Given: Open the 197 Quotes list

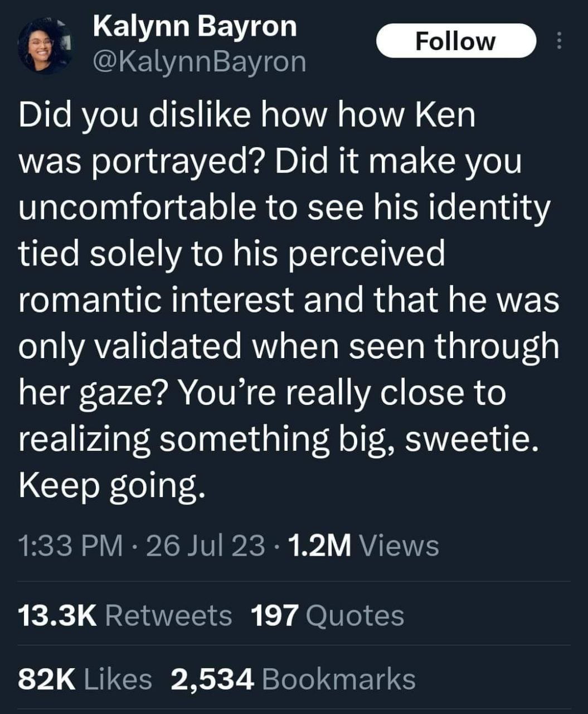Looking at the screenshot, I should click(327, 616).
